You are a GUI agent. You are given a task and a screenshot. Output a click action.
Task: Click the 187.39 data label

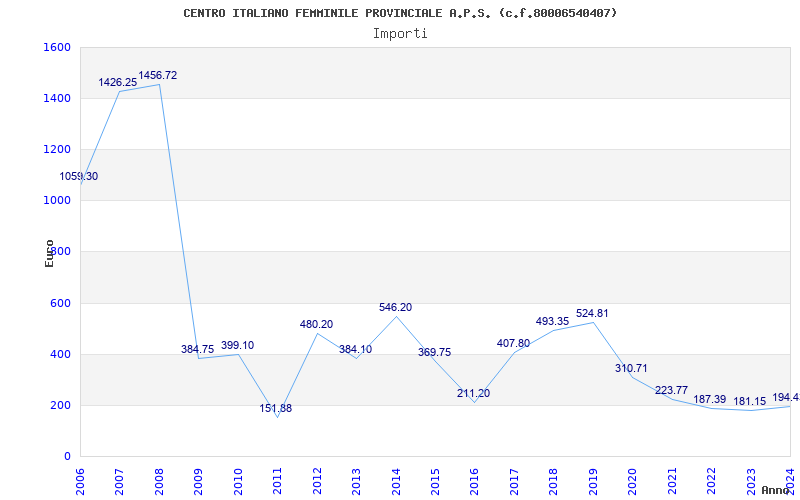(710, 399)
